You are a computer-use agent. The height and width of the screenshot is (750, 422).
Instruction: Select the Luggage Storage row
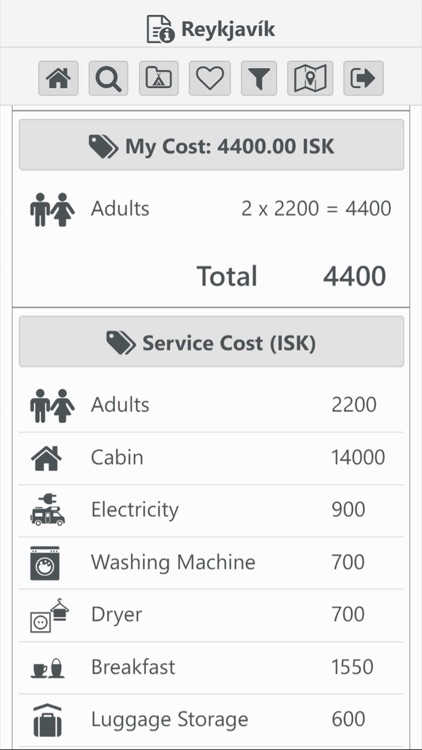(211, 720)
